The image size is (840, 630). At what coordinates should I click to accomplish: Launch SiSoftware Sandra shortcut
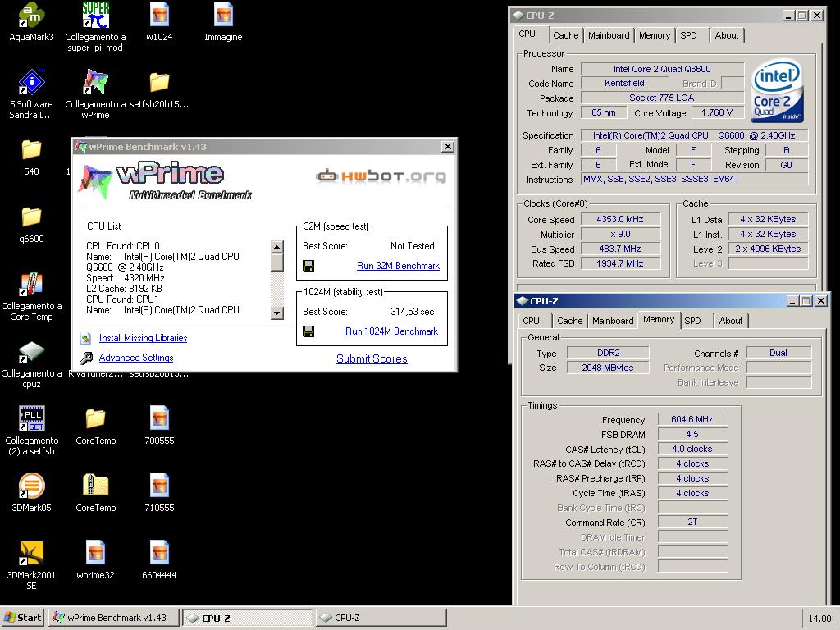click(32, 82)
